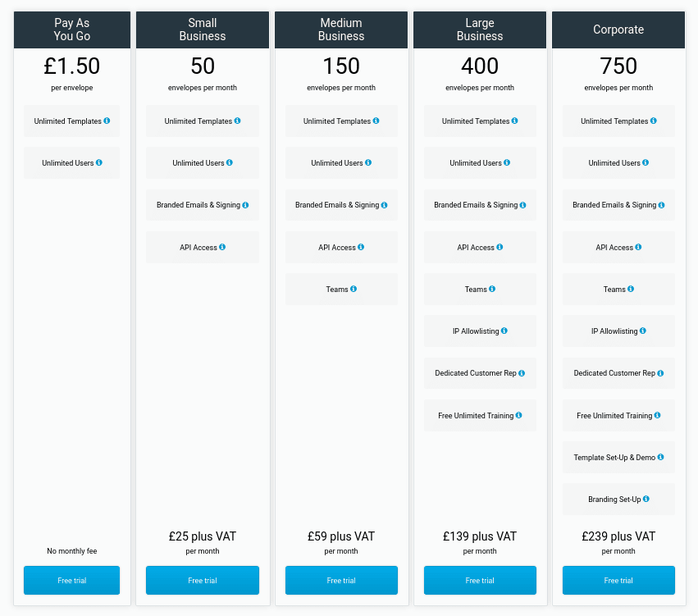Image resolution: width=698 pixels, height=616 pixels.
Task: Click info icon beside Unlimited Users in Pay As You Go
Action: (x=98, y=162)
